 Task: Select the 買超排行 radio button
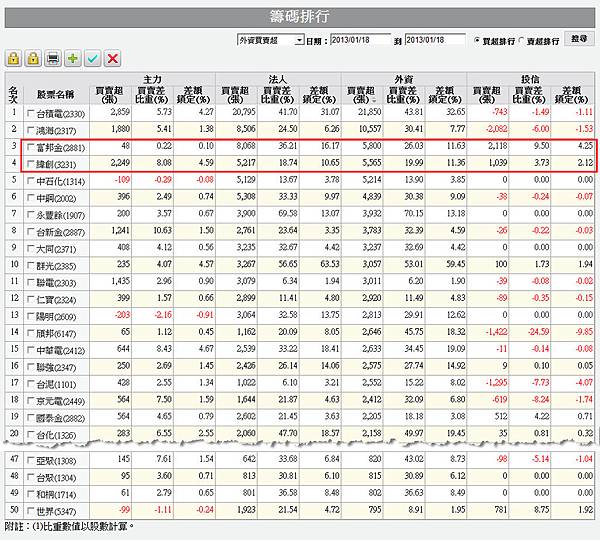tap(477, 40)
